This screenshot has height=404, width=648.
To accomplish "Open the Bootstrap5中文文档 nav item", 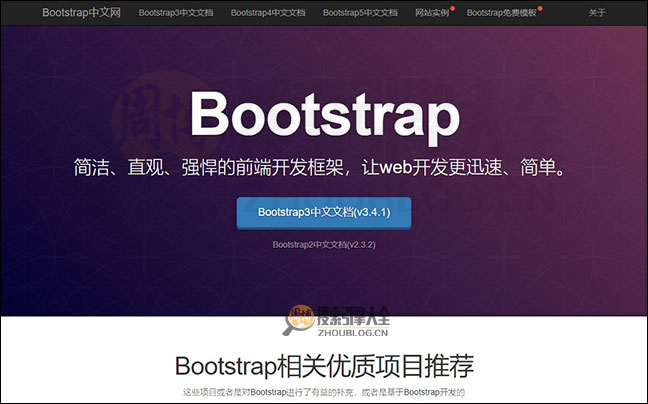I will tap(360, 13).
